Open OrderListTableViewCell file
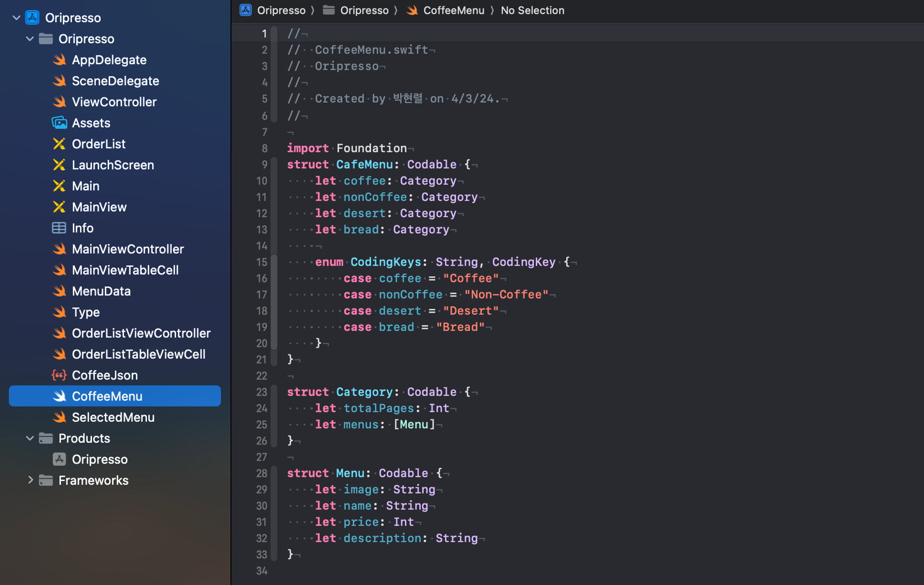924x585 pixels. point(138,354)
